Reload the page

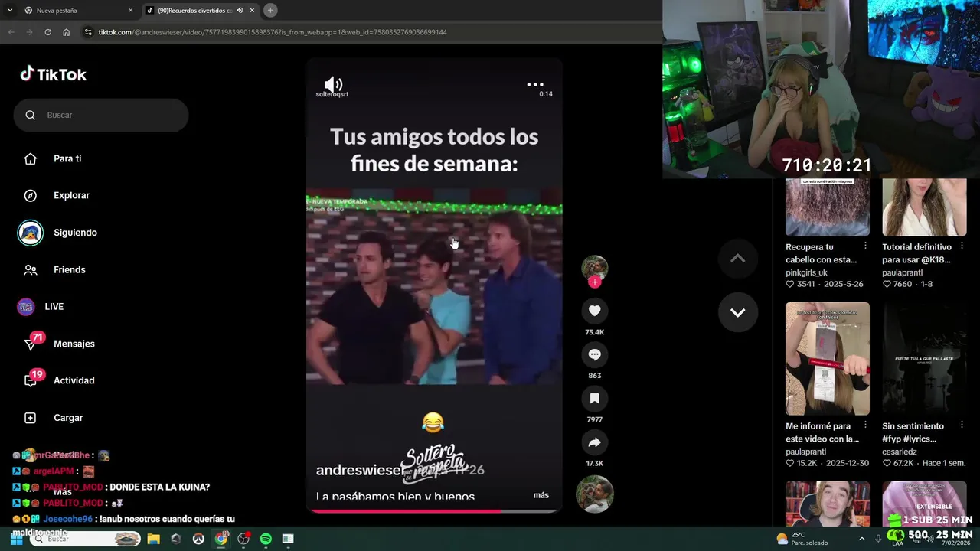click(x=47, y=32)
